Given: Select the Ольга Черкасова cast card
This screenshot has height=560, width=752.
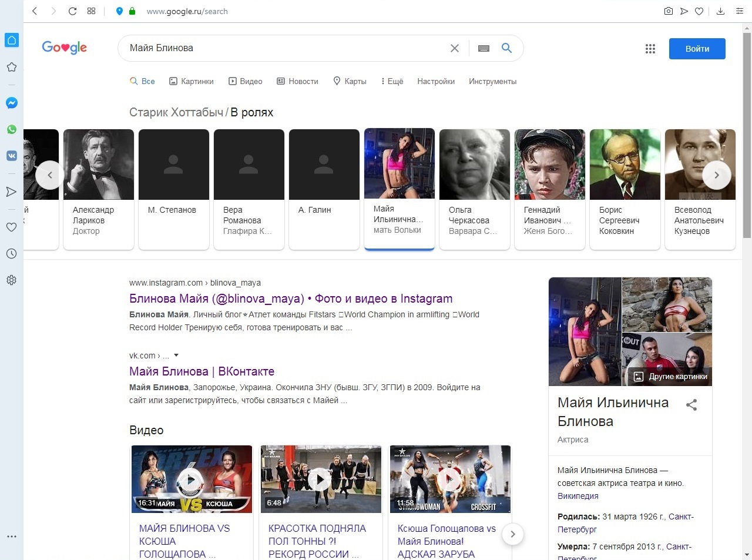Looking at the screenshot, I should click(475, 189).
